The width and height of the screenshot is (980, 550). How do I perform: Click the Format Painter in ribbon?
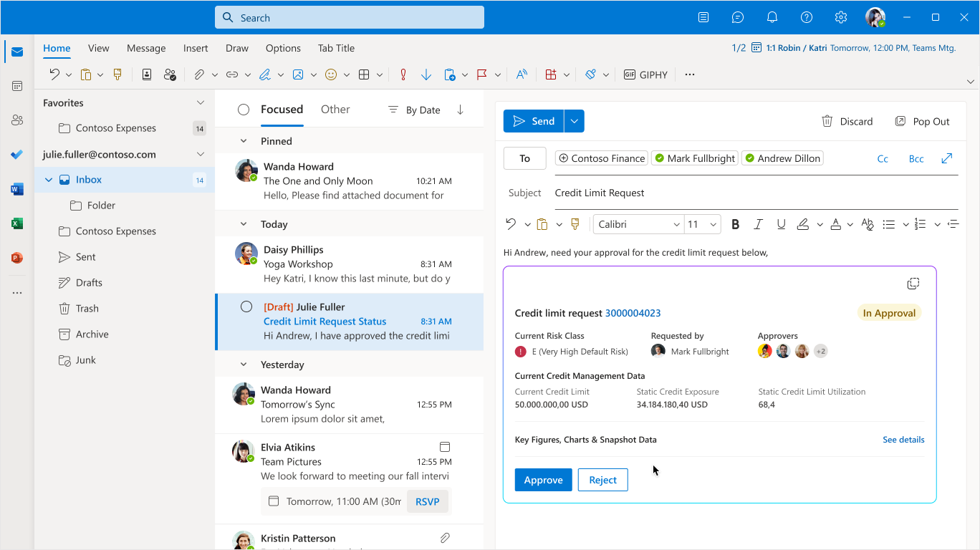coord(118,74)
